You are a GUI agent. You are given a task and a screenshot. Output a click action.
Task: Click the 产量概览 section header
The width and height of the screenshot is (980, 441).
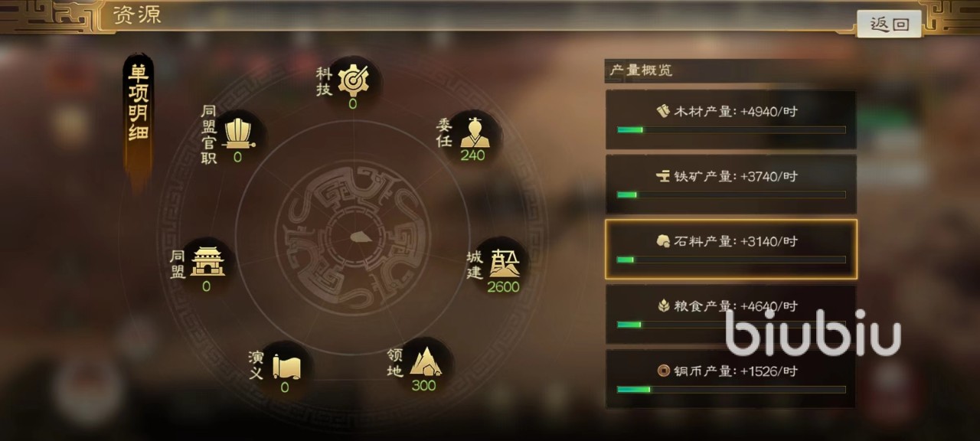click(640, 70)
